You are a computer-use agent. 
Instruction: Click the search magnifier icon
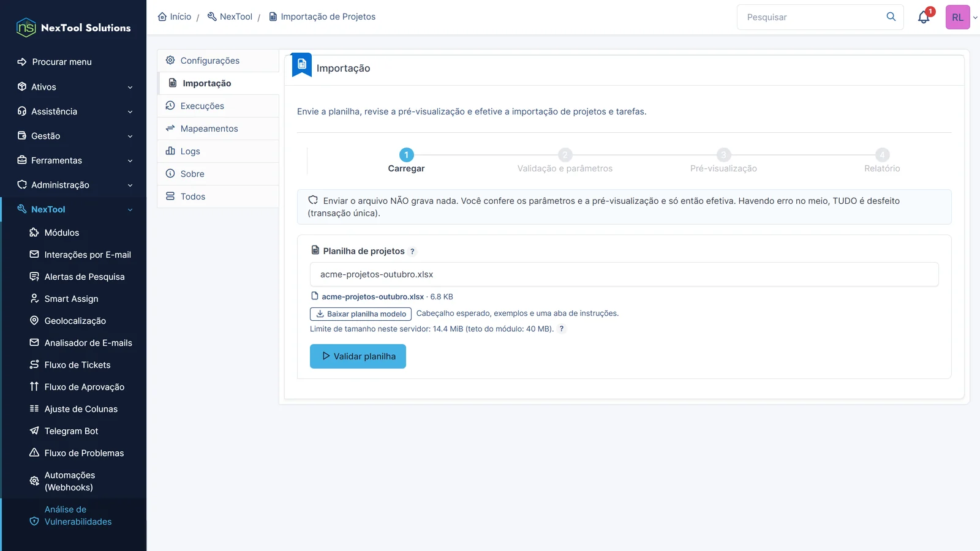891,17
